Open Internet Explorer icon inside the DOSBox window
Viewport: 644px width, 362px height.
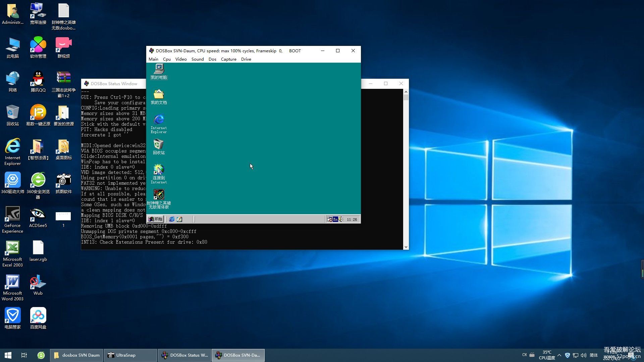(159, 120)
